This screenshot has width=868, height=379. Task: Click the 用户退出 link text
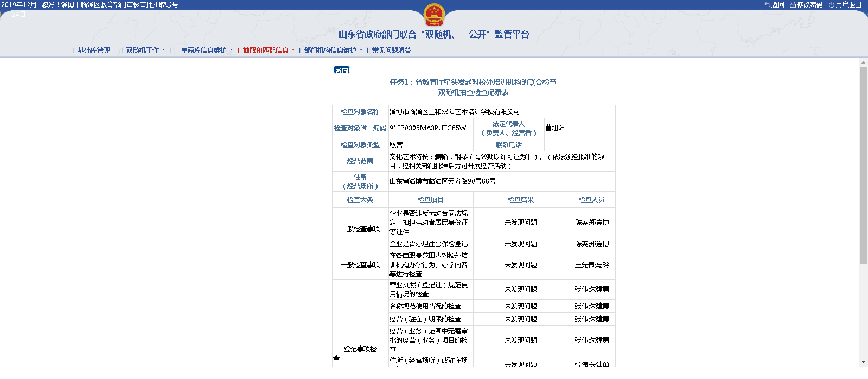click(x=848, y=5)
